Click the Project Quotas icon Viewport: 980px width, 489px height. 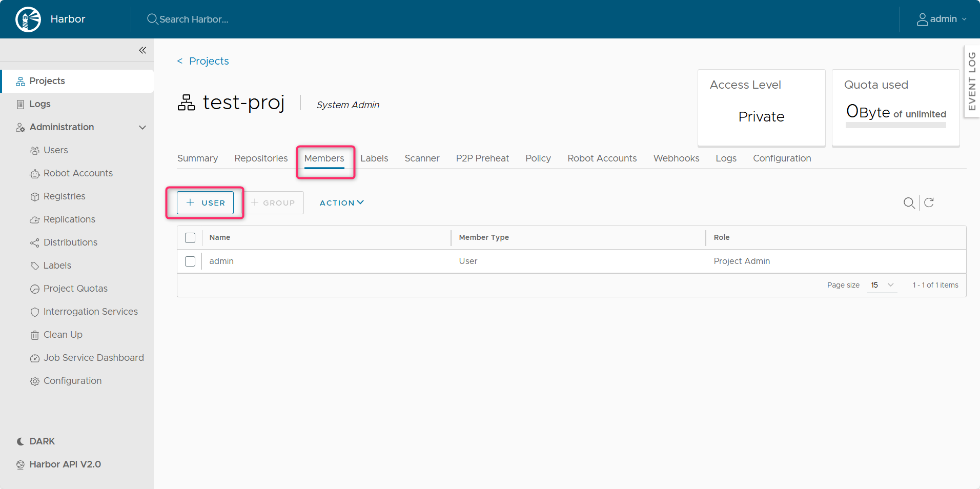pos(35,289)
